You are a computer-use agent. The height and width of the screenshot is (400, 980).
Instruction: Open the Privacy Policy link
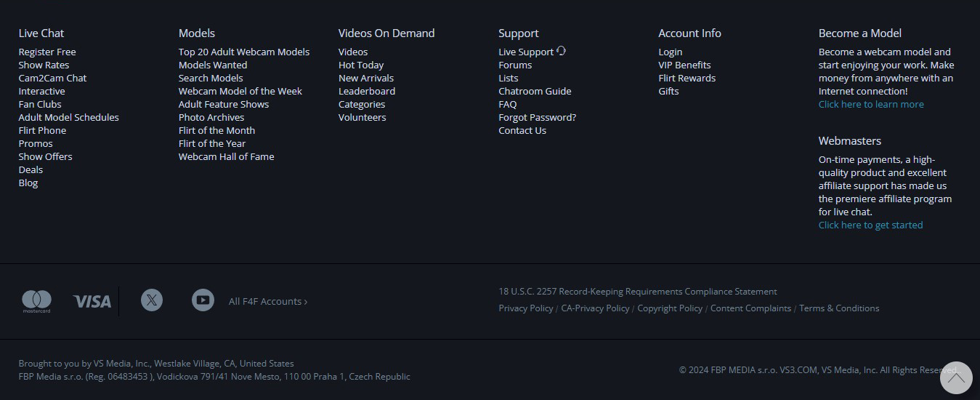click(x=525, y=308)
